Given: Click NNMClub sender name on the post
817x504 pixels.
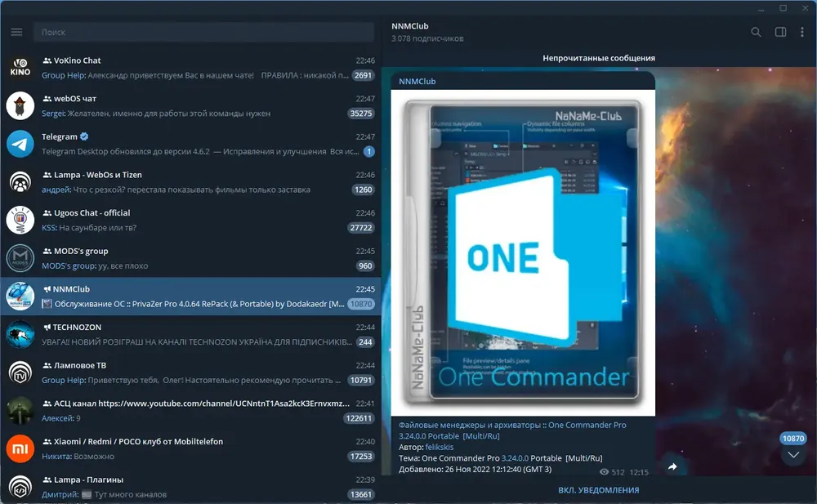Looking at the screenshot, I should (417, 82).
